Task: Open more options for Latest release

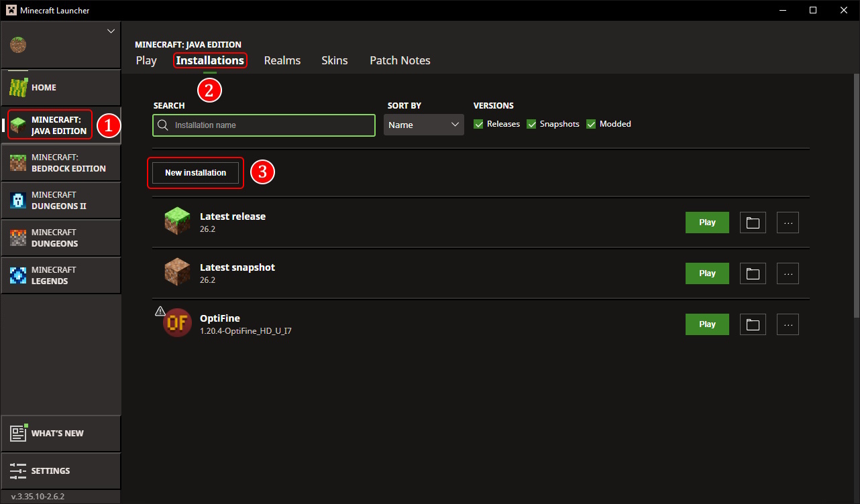Action: pyautogui.click(x=788, y=223)
